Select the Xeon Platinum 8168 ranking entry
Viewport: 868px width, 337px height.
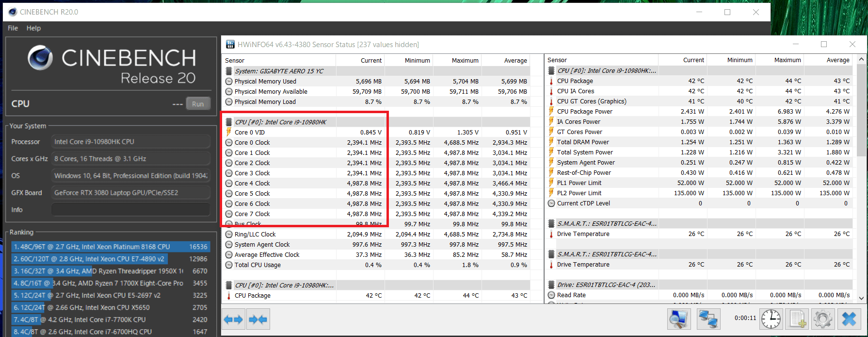pos(111,247)
